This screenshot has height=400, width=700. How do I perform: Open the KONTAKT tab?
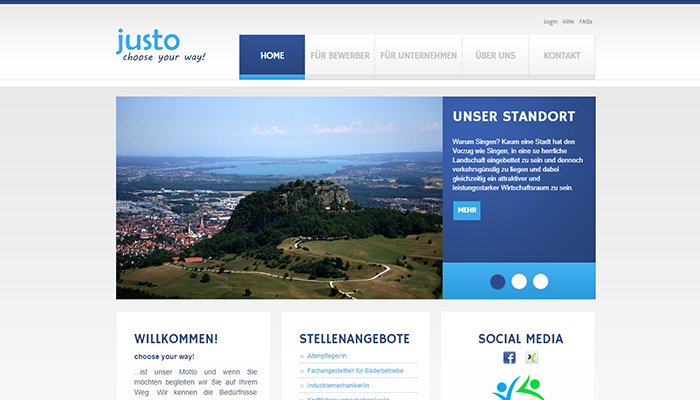pyautogui.click(x=562, y=57)
